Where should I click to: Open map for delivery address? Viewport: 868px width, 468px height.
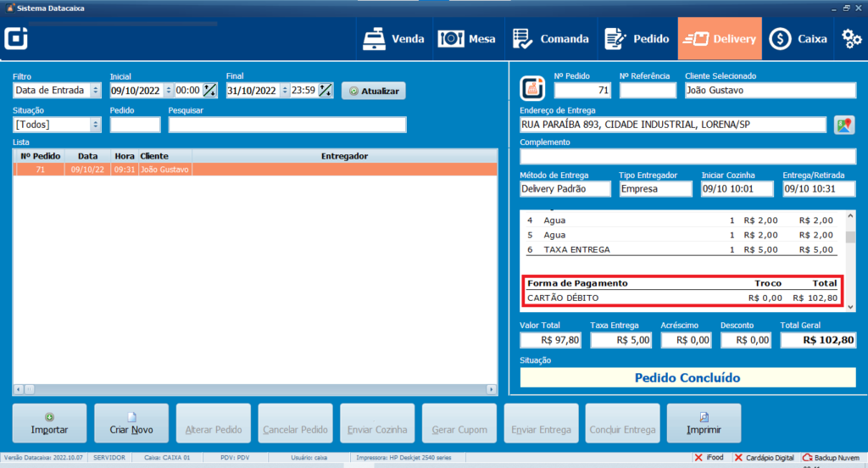click(843, 125)
